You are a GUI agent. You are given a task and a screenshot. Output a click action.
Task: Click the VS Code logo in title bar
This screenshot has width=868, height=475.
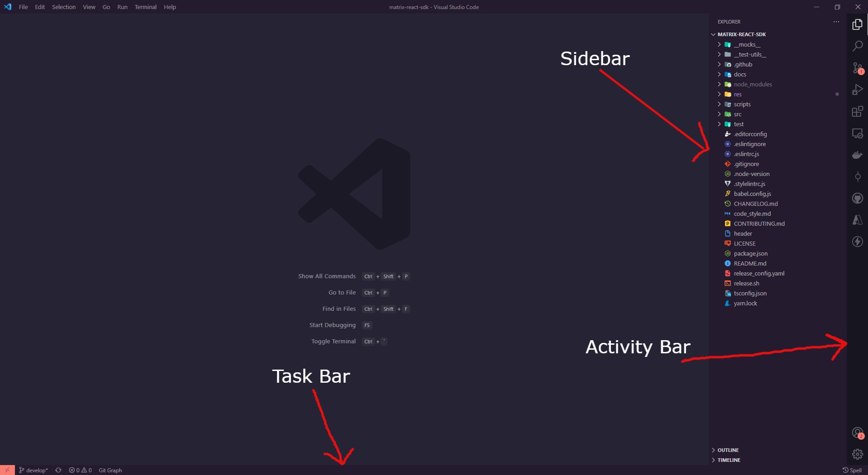[8, 7]
